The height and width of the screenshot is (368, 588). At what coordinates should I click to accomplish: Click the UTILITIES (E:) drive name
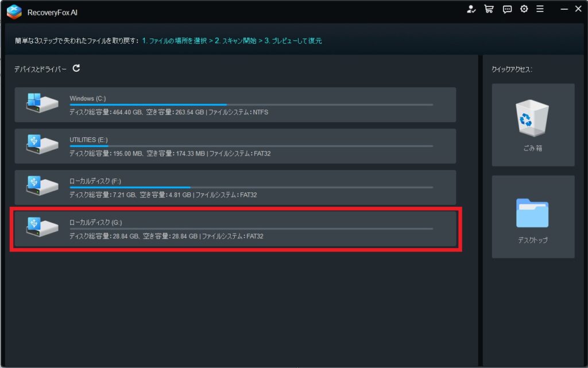point(88,140)
